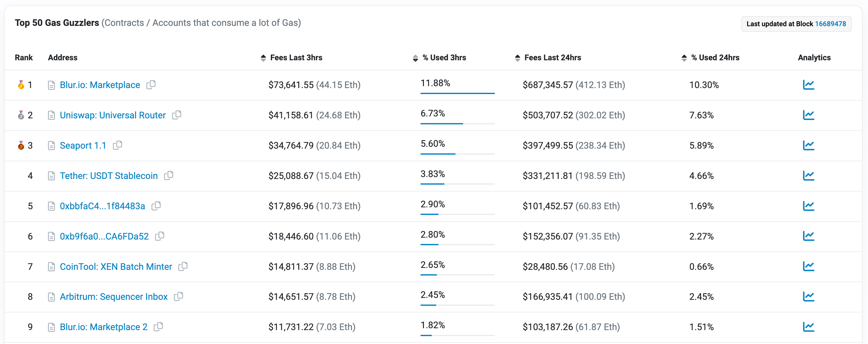Copy the Uniswap: Universal Router address
The image size is (868, 344).
click(x=176, y=115)
